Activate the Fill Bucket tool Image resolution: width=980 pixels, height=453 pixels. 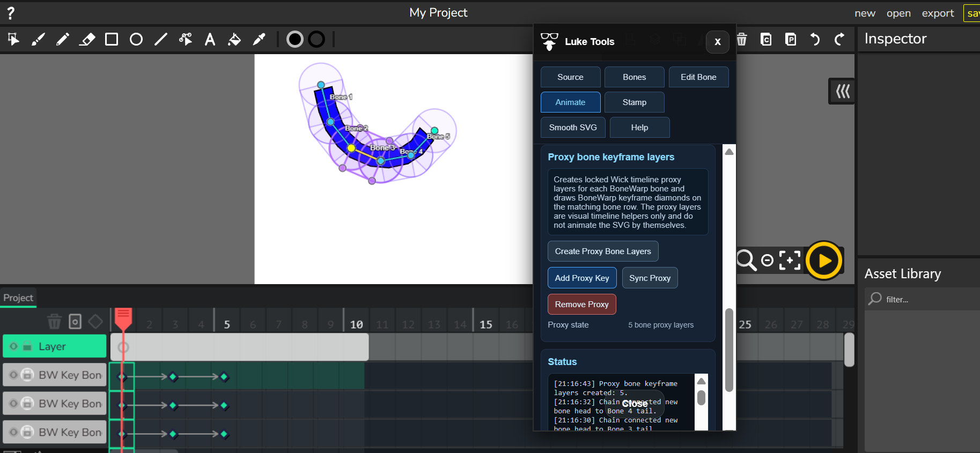tap(234, 39)
